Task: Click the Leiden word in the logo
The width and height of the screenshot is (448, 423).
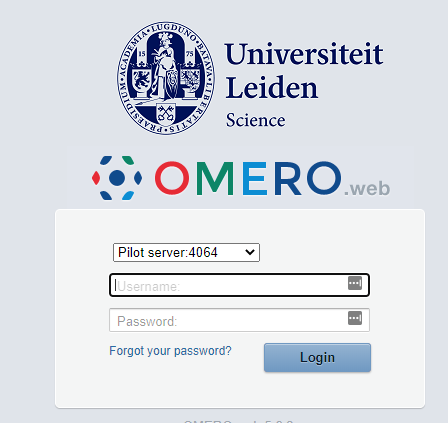Action: click(272, 87)
